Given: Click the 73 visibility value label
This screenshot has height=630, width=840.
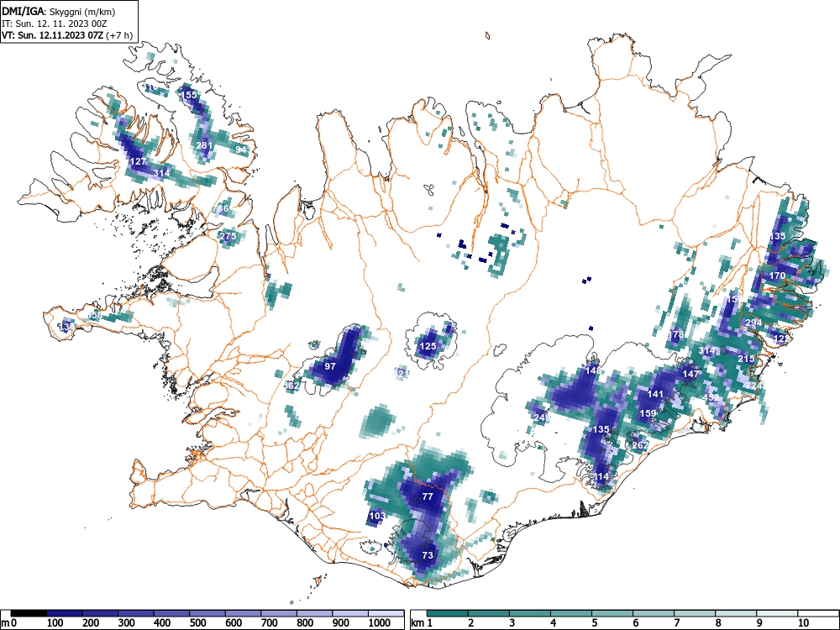Looking at the screenshot, I should 427,555.
